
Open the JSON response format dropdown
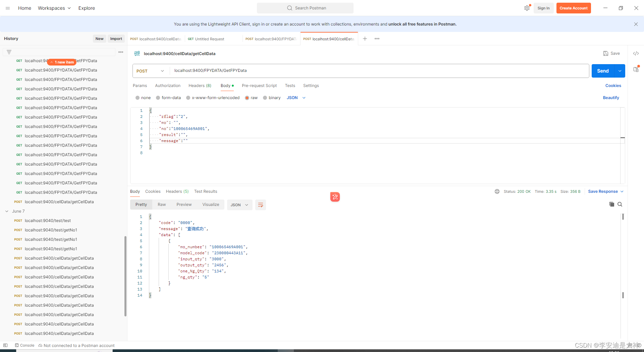click(239, 205)
